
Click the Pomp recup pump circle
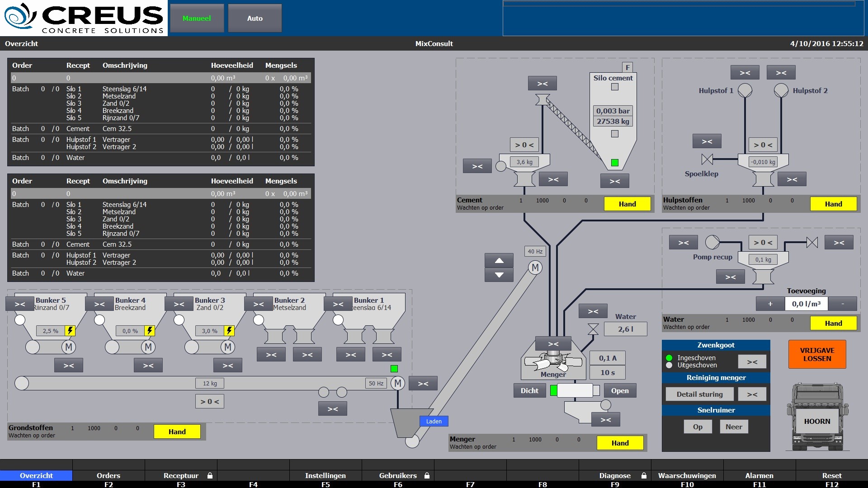click(712, 242)
